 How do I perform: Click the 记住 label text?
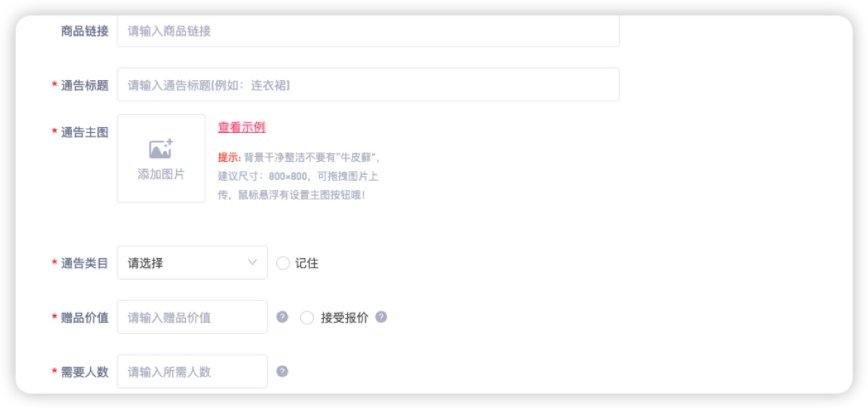coord(307,264)
